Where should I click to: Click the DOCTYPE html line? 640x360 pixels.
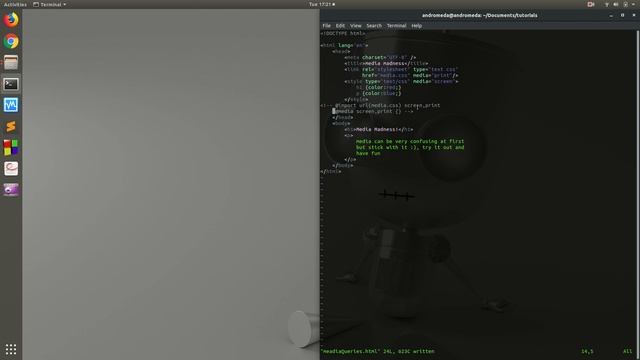[x=343, y=33]
